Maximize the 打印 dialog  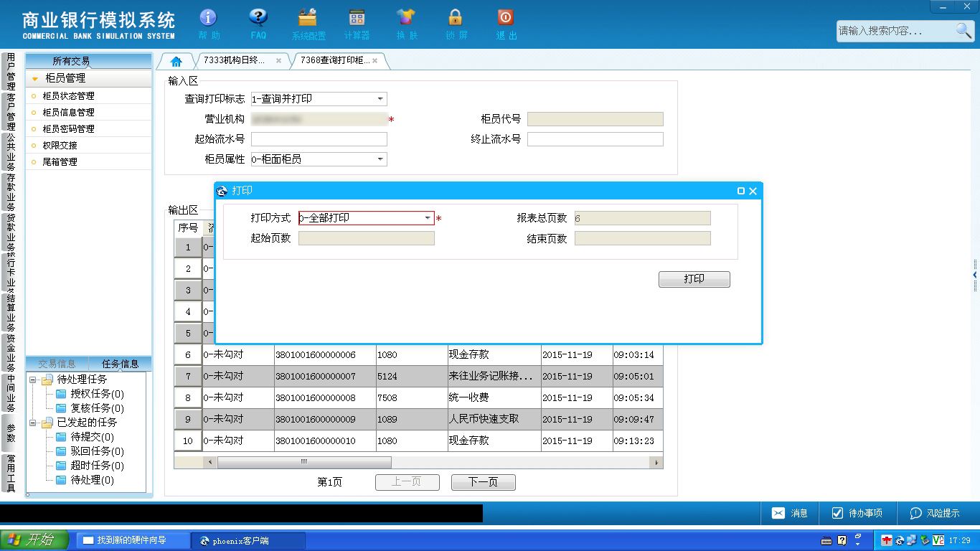(x=741, y=191)
